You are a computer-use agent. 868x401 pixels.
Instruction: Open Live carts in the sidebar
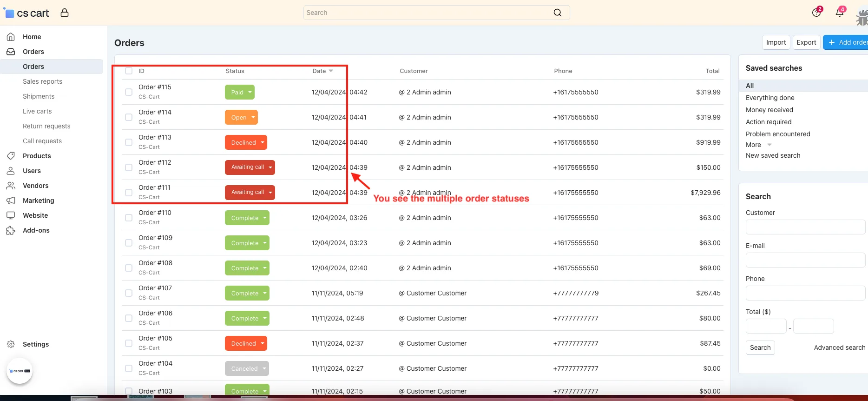[x=37, y=111]
